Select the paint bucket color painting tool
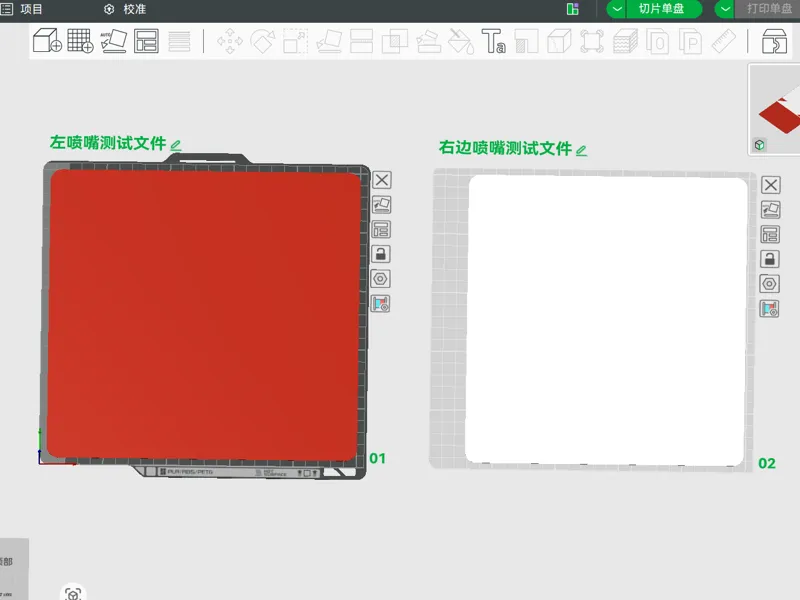This screenshot has height=600, width=800. point(461,41)
